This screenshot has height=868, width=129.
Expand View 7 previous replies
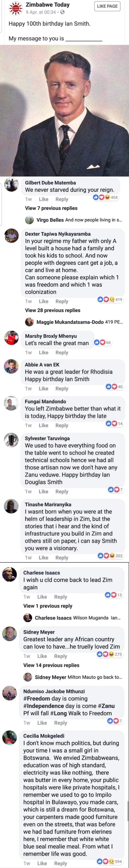click(x=51, y=208)
